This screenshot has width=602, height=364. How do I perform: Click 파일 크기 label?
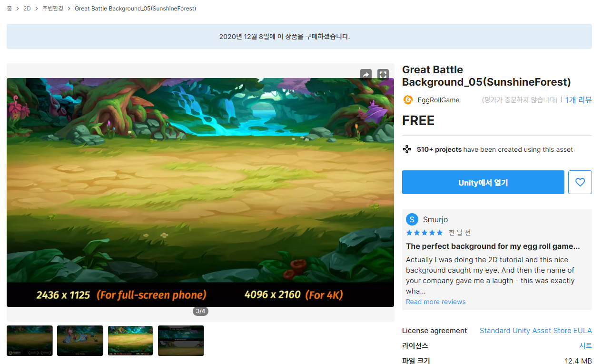[x=416, y=361]
